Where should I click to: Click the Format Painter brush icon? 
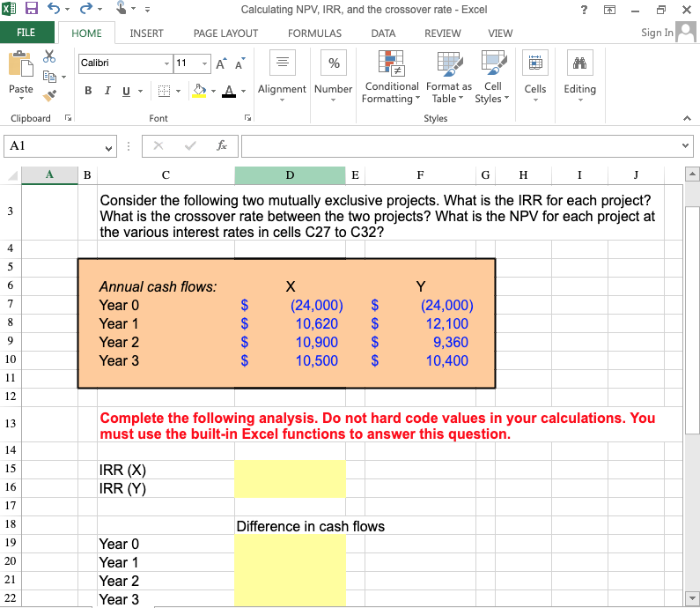[49, 95]
